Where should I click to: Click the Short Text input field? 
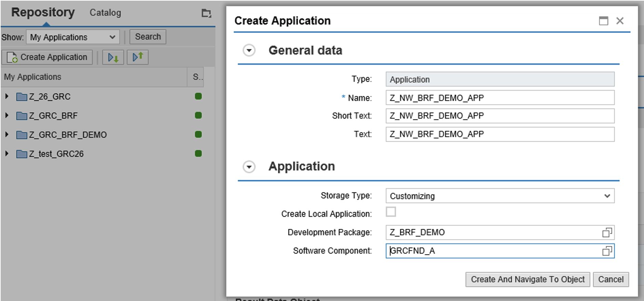[500, 116]
